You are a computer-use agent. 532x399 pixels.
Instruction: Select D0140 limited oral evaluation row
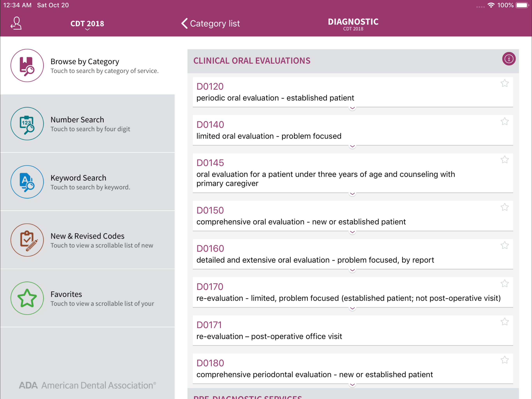353,130
